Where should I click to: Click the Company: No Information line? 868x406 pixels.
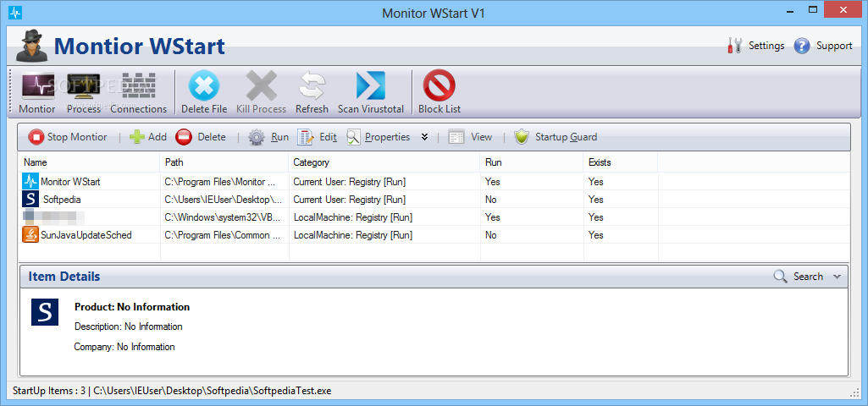pyautogui.click(x=124, y=347)
